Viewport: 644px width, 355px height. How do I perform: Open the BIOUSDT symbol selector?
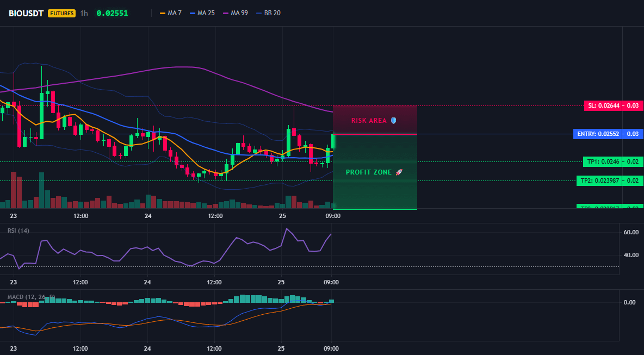click(x=26, y=13)
